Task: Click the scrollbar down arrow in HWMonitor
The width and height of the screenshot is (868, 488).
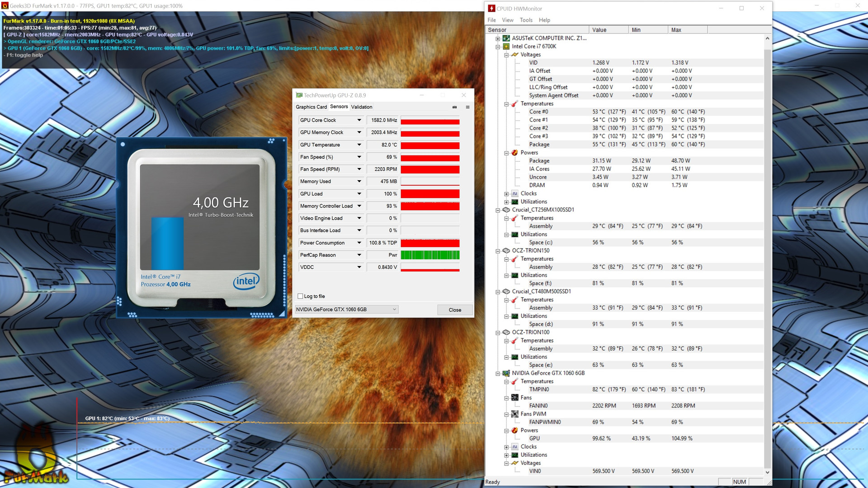Action: (x=767, y=472)
